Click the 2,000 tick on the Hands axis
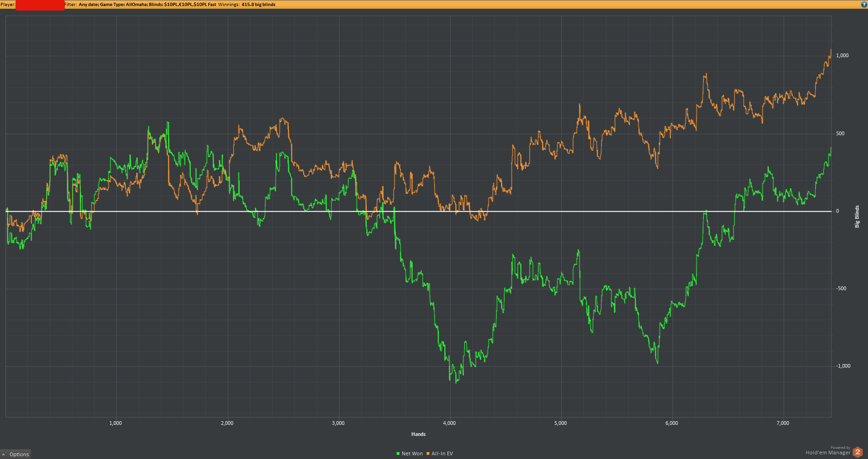868x459 pixels. (227, 423)
